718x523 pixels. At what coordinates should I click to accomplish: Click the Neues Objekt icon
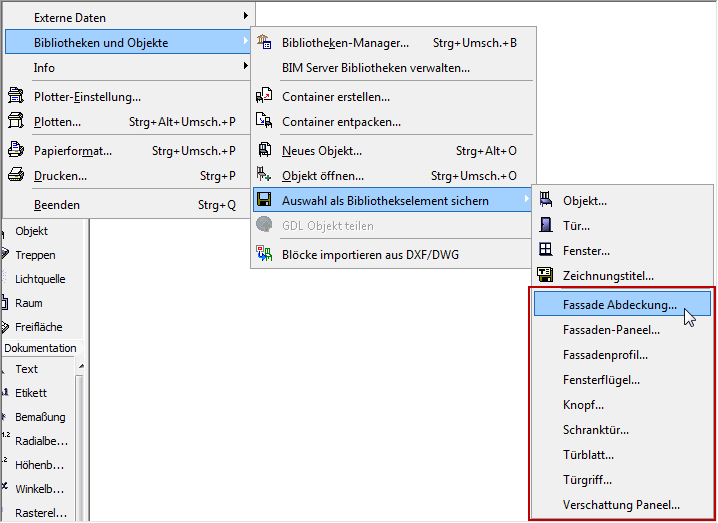(x=265, y=151)
